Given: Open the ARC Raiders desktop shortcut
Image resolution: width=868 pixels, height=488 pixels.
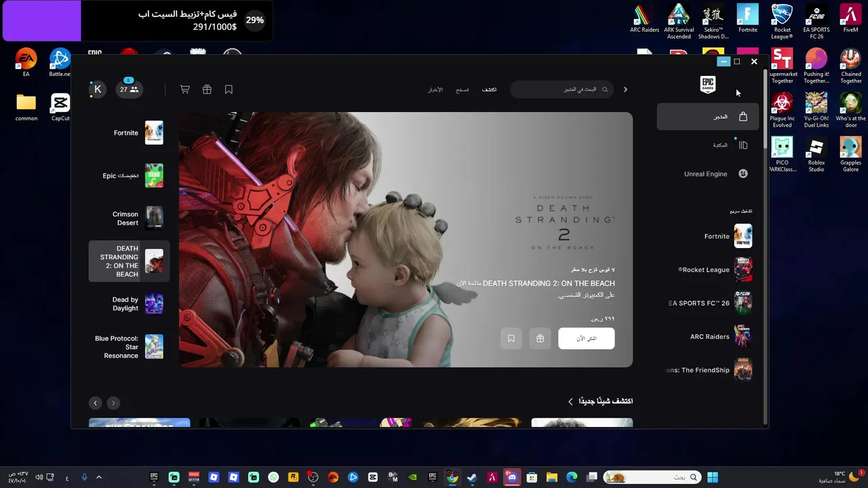Looking at the screenshot, I should [x=644, y=19].
